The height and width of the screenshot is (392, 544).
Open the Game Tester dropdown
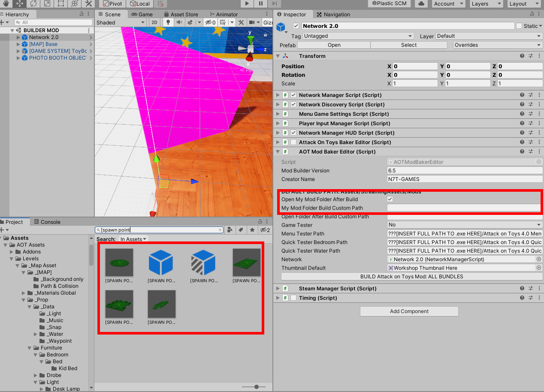point(465,225)
